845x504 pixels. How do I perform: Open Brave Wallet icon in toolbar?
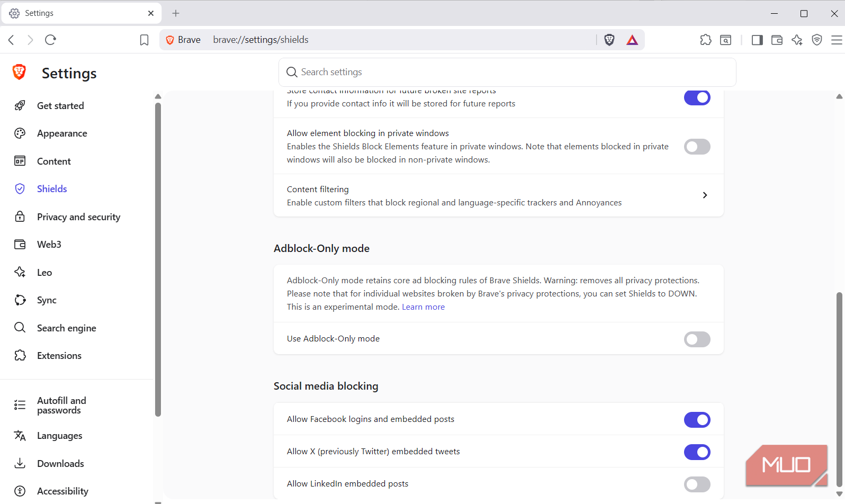pyautogui.click(x=777, y=40)
